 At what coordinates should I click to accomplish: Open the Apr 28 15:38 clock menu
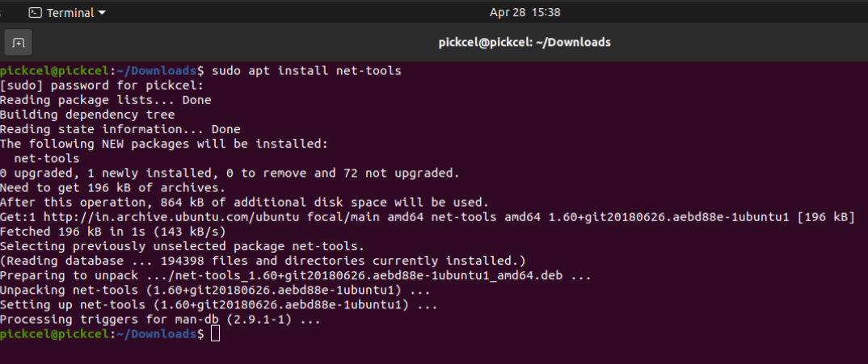pyautogui.click(x=525, y=12)
